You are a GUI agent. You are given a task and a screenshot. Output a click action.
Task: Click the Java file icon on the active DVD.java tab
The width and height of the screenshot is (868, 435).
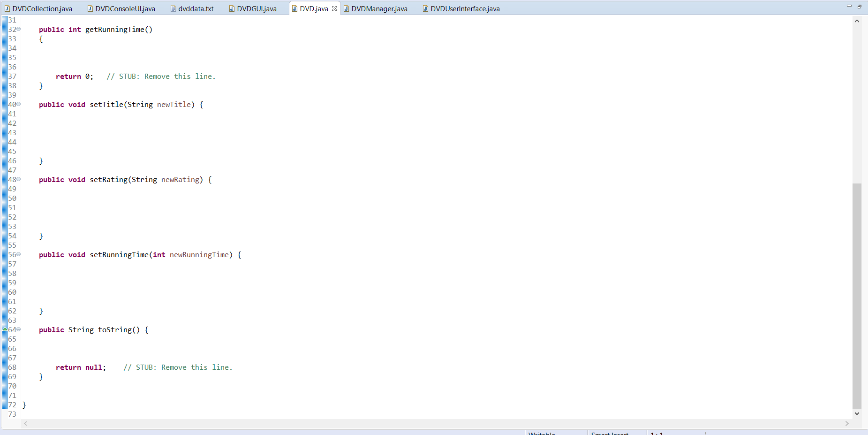click(294, 8)
